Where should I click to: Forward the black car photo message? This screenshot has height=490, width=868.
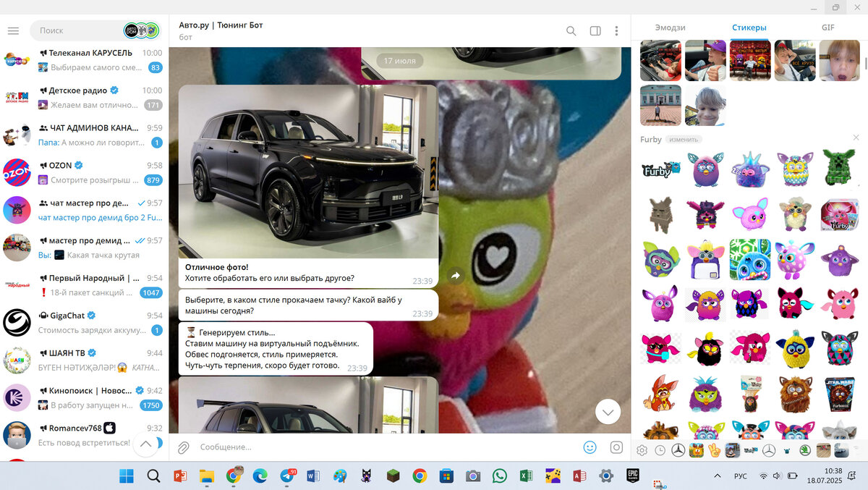pyautogui.click(x=456, y=275)
